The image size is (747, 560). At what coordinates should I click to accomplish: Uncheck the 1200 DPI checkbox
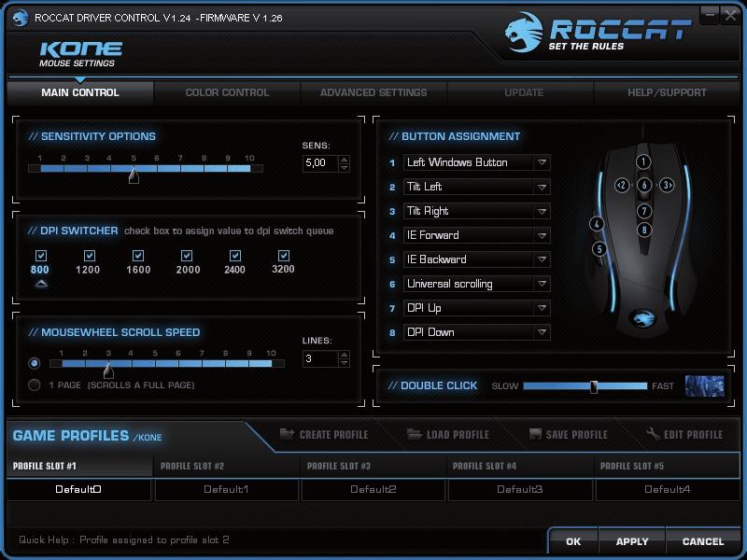tap(89, 256)
